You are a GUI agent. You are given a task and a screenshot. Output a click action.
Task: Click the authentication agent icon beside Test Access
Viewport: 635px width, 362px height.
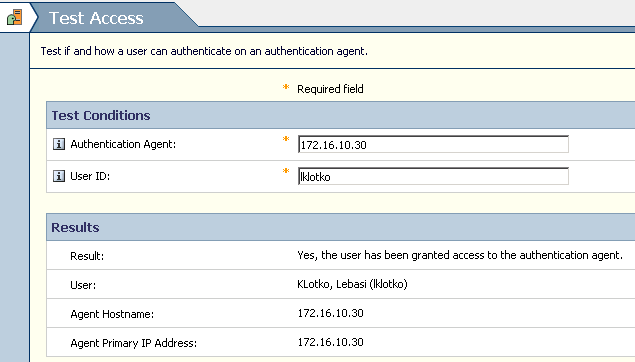[15, 17]
